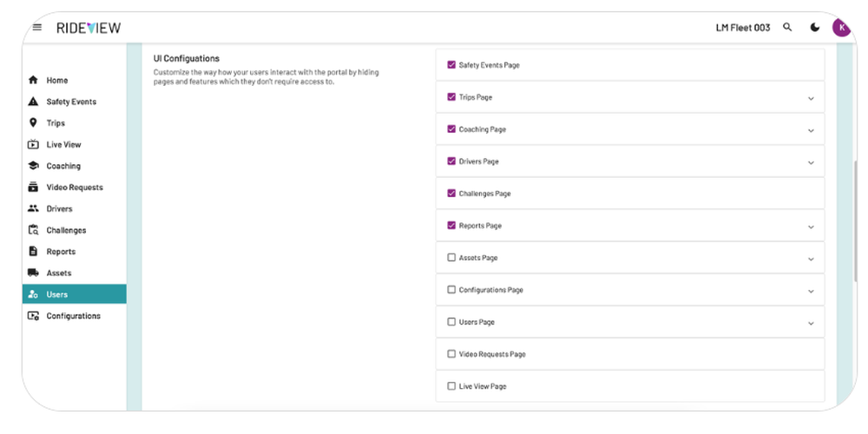The height and width of the screenshot is (434, 868).
Task: Click the Assets truck icon
Action: click(x=33, y=273)
